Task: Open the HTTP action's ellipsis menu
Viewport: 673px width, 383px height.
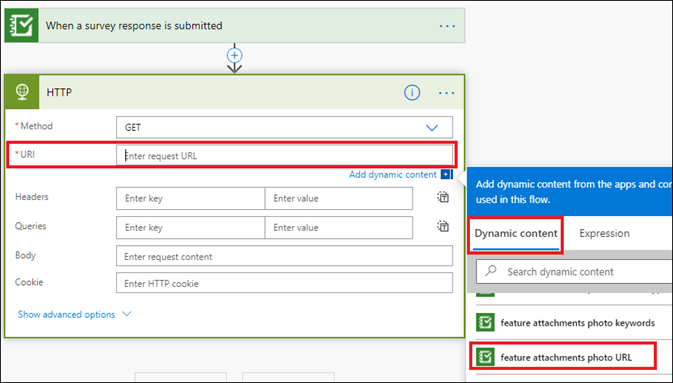Action: (x=447, y=93)
